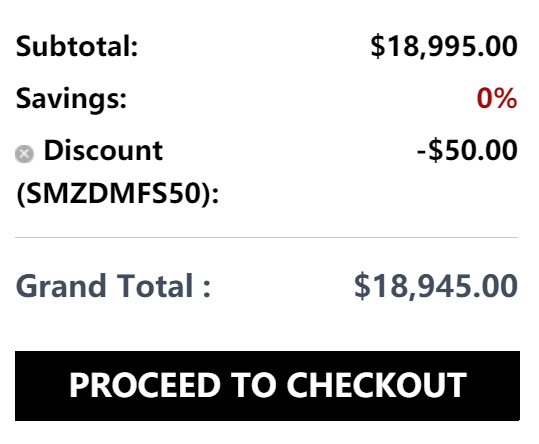
Task: Click the minus sign before $50.00
Action: click(421, 152)
